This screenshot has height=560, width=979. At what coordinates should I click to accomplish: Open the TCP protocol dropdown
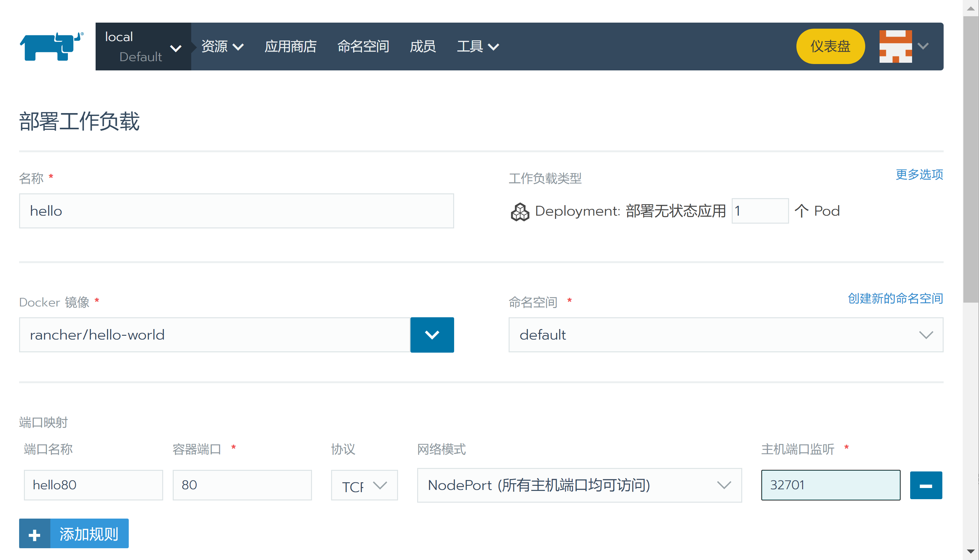pos(364,485)
